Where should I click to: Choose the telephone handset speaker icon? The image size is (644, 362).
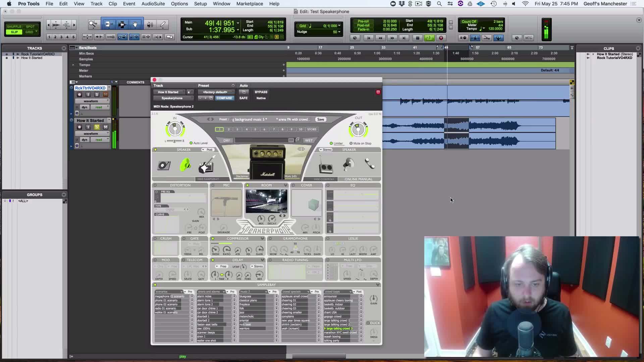click(x=370, y=164)
